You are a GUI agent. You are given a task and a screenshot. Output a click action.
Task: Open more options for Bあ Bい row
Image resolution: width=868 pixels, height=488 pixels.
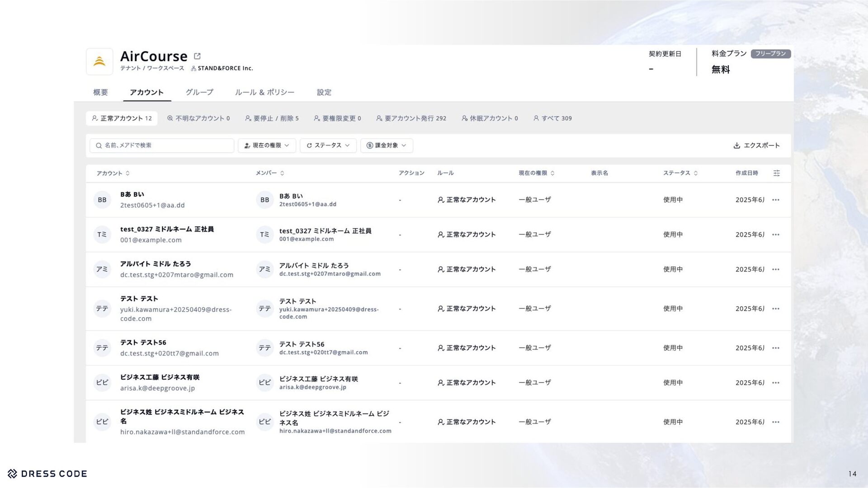(x=775, y=200)
